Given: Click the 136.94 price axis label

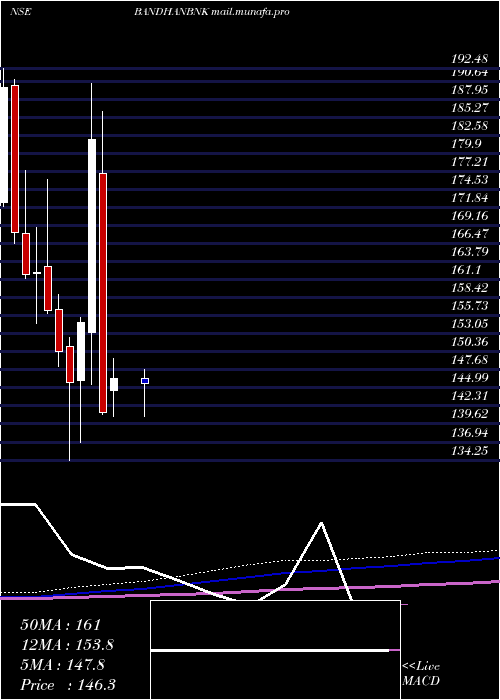Looking at the screenshot, I should pyautogui.click(x=469, y=432).
